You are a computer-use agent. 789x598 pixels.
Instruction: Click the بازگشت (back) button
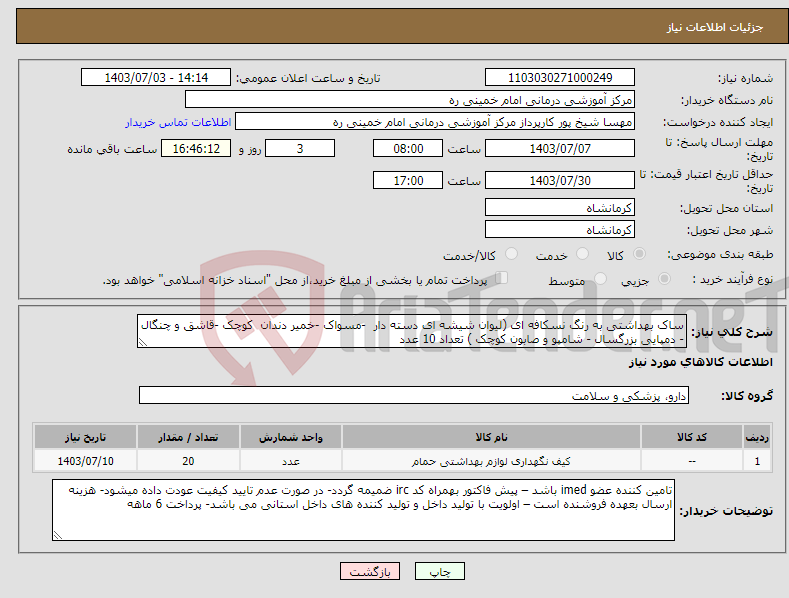[370, 571]
